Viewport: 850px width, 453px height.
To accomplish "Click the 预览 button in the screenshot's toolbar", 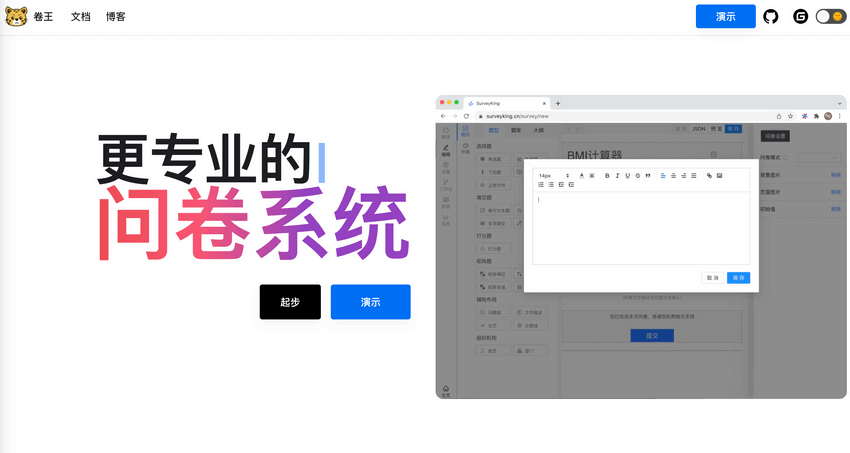I will [717, 129].
